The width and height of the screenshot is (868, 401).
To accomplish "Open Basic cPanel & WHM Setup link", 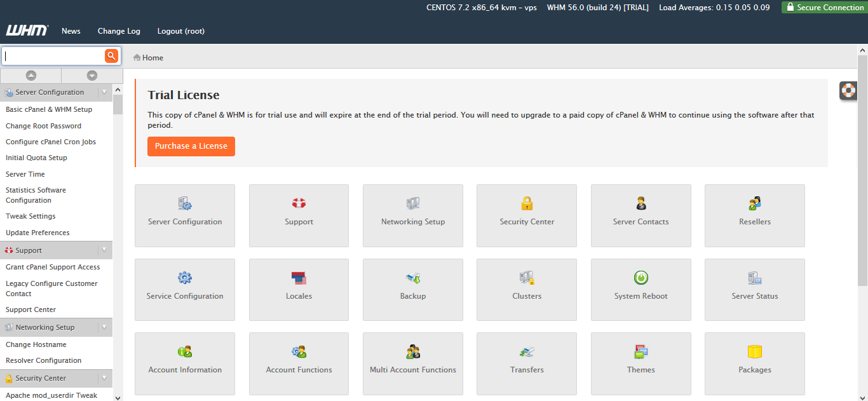I will [x=49, y=109].
